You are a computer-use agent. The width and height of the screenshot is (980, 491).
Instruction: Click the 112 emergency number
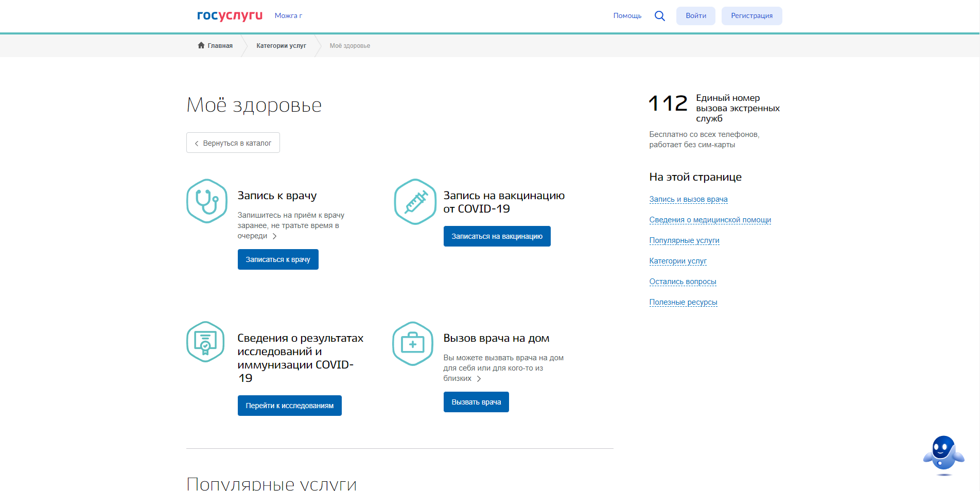click(668, 103)
